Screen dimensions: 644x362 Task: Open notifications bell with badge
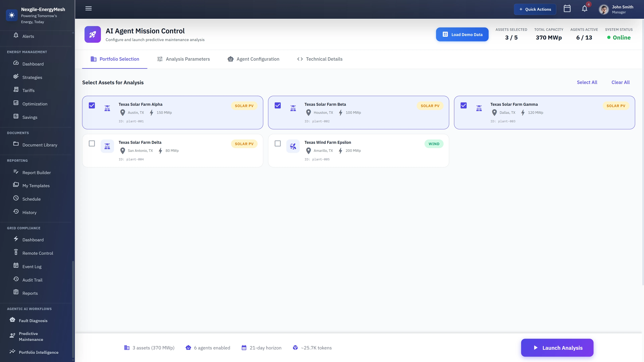click(584, 9)
